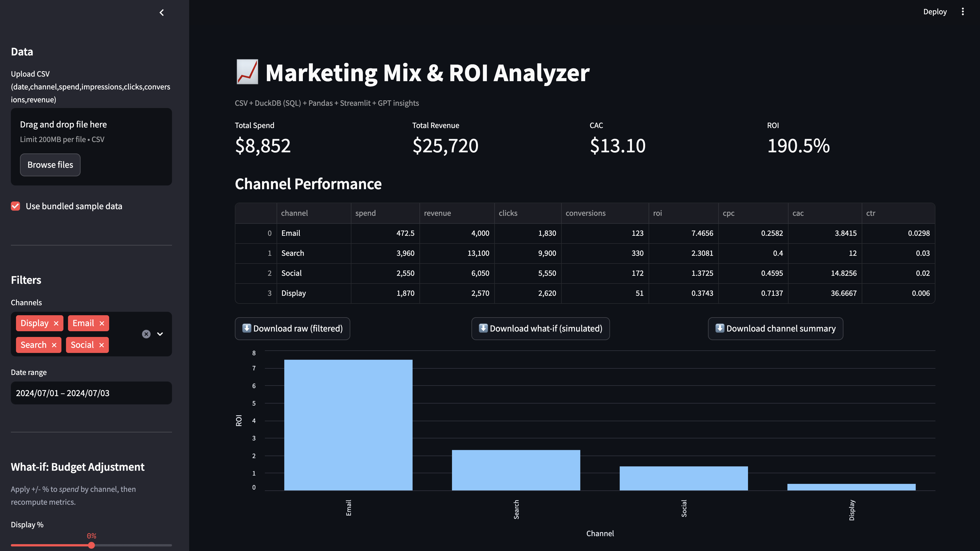Select row index 3 of the table
The height and width of the screenshot is (551, 980).
pyautogui.click(x=256, y=294)
